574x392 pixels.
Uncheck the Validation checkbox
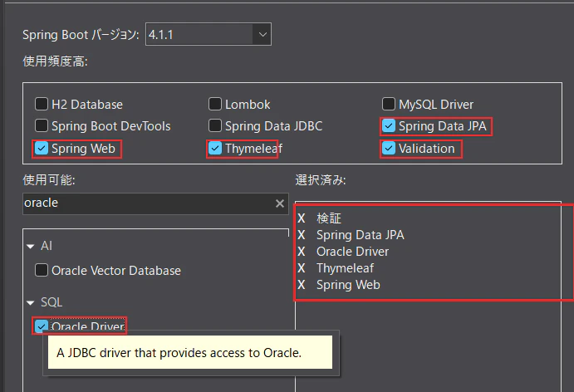(389, 149)
